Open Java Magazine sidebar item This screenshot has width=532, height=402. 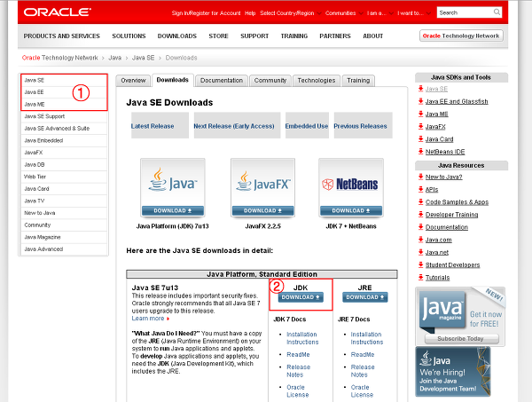pyautogui.click(x=64, y=237)
